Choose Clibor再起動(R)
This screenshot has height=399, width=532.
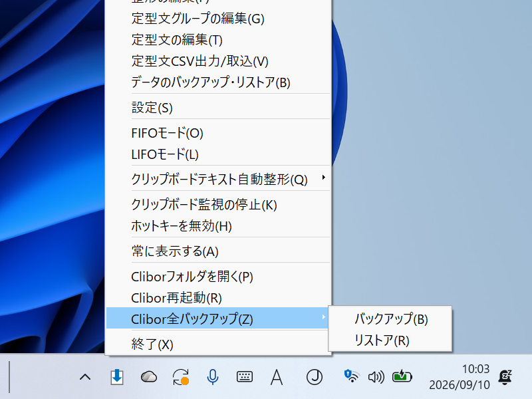click(218, 298)
